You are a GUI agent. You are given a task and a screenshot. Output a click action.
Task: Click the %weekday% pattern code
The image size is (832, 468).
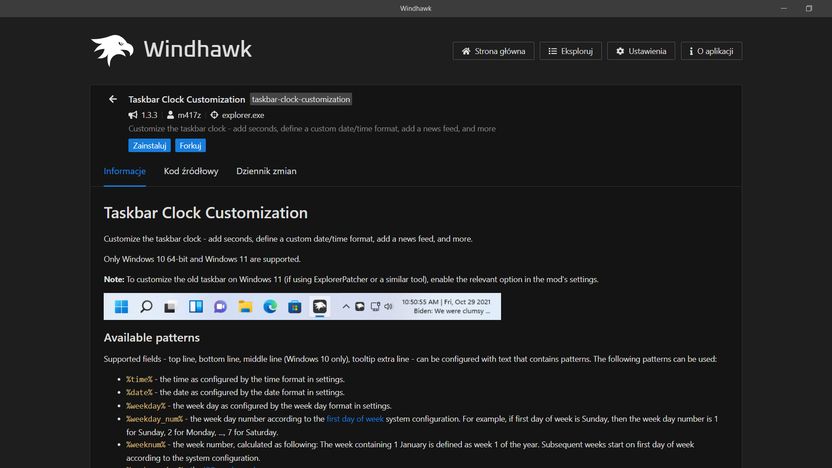146,406
